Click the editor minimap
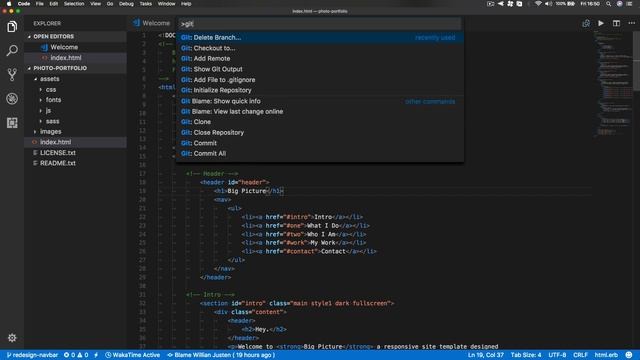The height and width of the screenshot is (360, 640). (x=613, y=84)
